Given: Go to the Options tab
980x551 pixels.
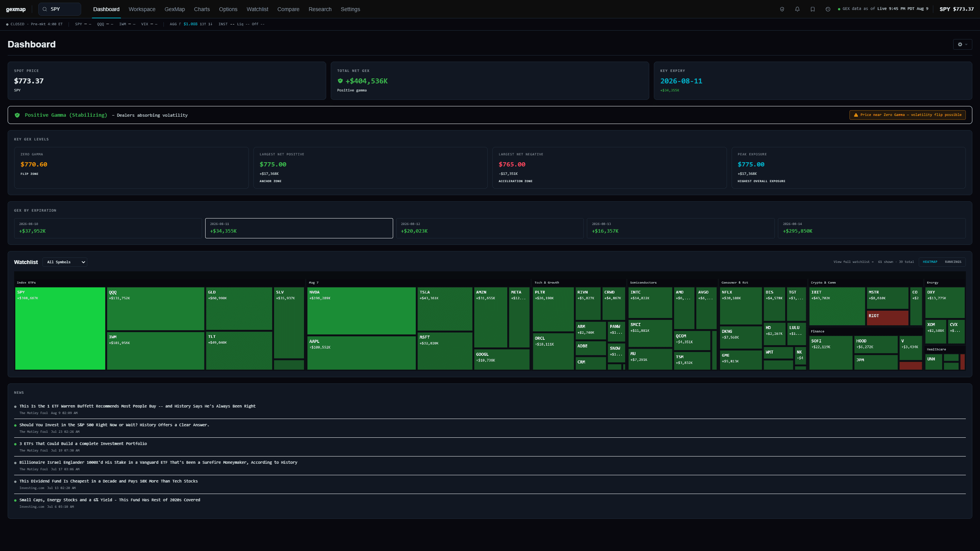Looking at the screenshot, I should (228, 9).
